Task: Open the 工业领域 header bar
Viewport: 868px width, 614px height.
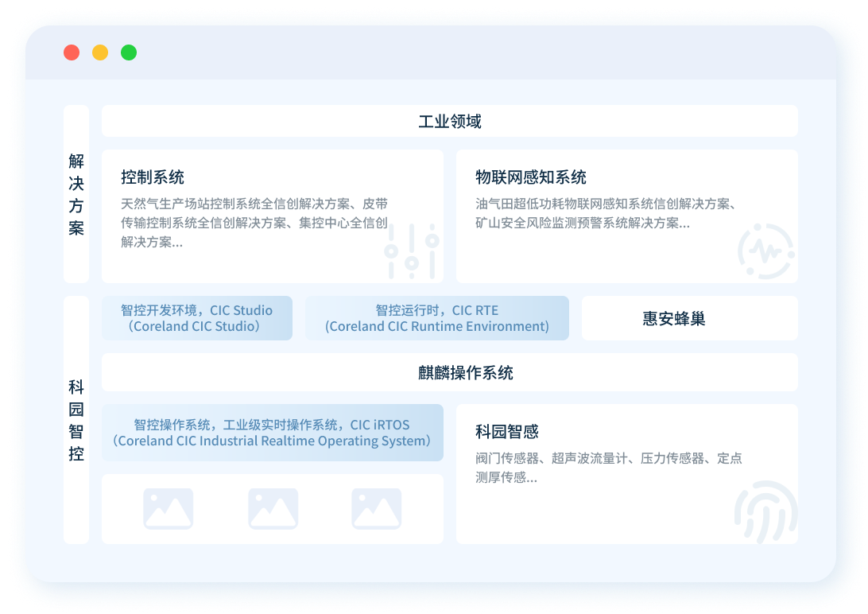Action: pos(450,121)
